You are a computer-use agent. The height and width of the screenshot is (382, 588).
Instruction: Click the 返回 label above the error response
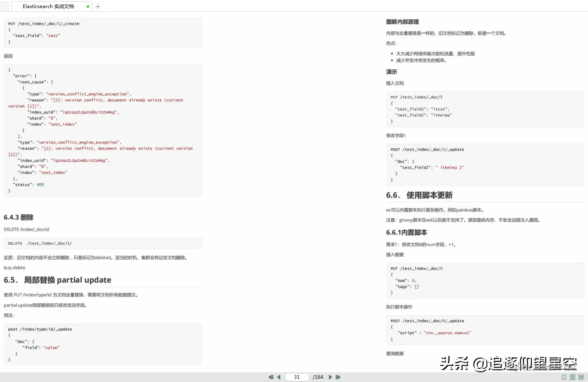[x=8, y=56]
